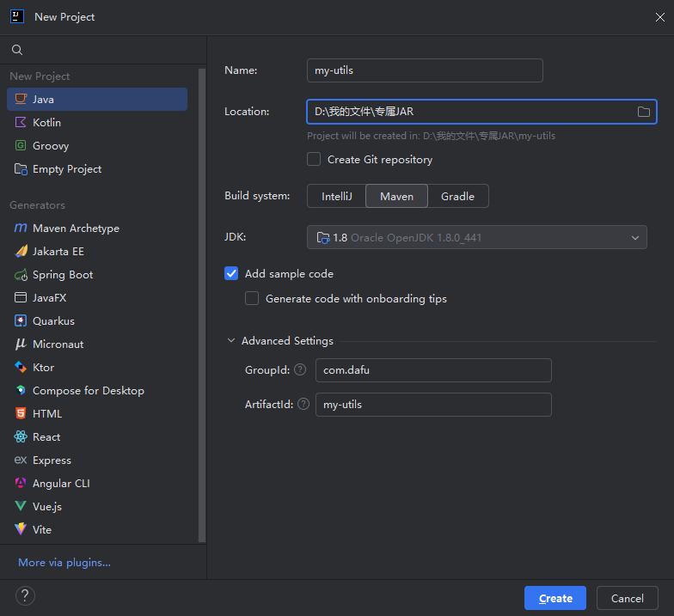Click the Advanced Settings label
The height and width of the screenshot is (616, 674).
[x=287, y=340]
